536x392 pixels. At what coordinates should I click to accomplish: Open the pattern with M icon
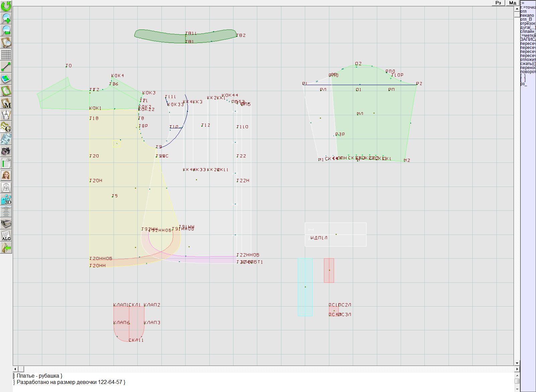point(6,103)
